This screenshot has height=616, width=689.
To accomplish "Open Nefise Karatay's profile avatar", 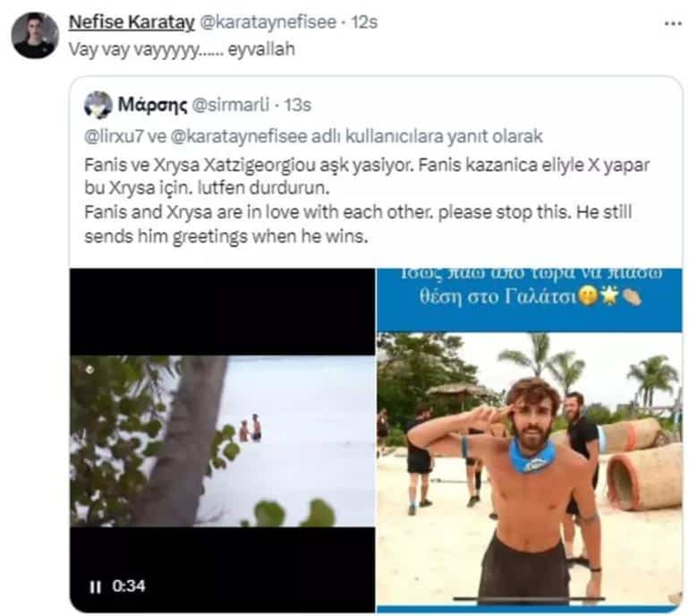I will [x=35, y=35].
